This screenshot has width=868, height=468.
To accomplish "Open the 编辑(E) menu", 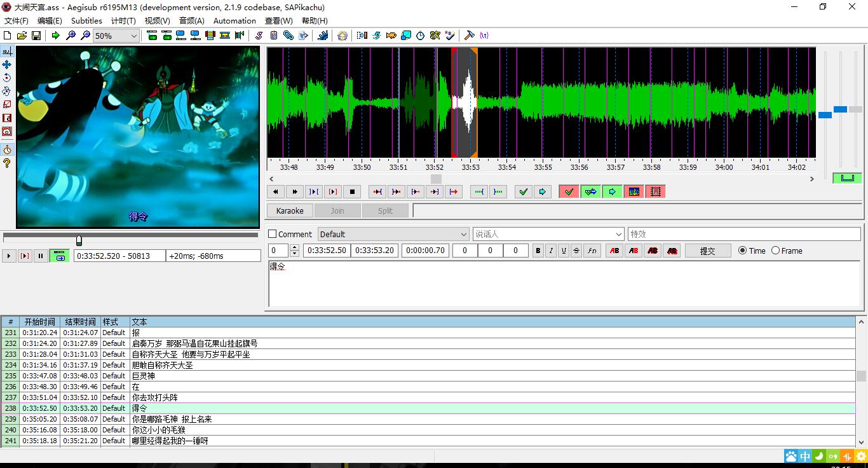I will (x=50, y=20).
